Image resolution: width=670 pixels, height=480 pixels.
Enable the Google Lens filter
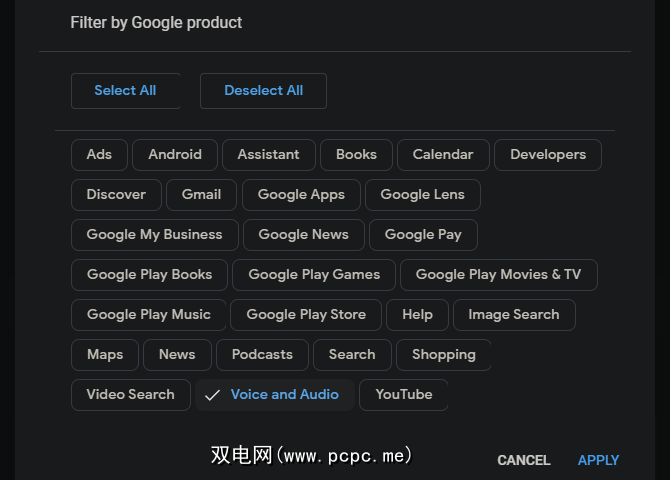[x=422, y=195]
